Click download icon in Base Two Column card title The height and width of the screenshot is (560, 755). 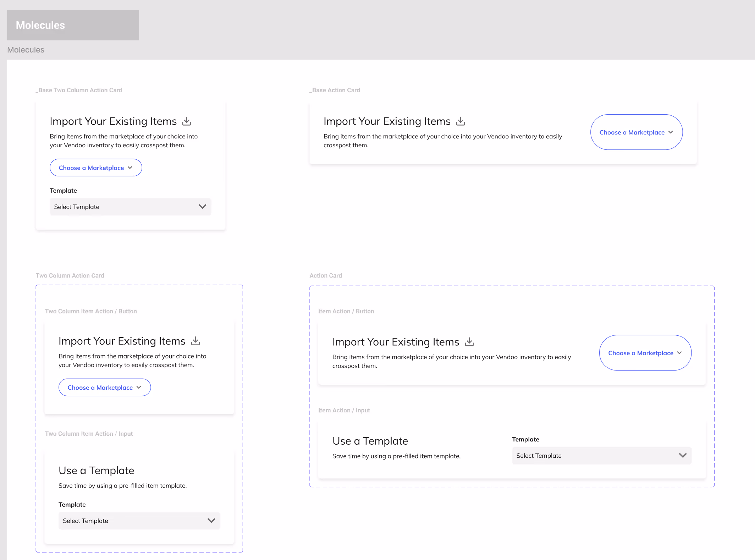(x=187, y=121)
